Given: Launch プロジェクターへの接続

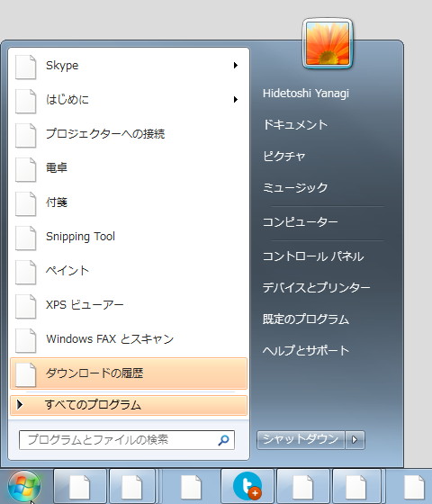Looking at the screenshot, I should pyautogui.click(x=129, y=134).
